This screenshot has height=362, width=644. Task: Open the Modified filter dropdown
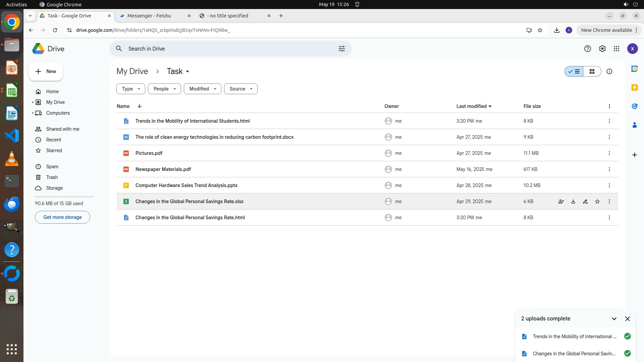(x=202, y=89)
